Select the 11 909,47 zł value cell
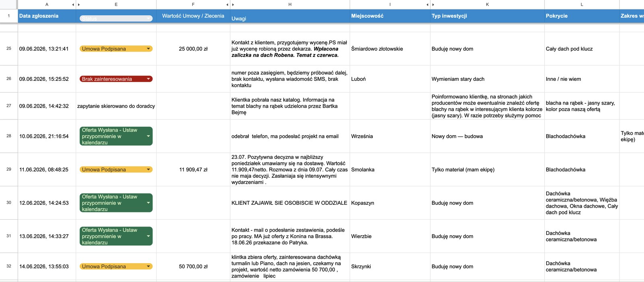Viewport: 644px width, 282px height. pos(193,169)
